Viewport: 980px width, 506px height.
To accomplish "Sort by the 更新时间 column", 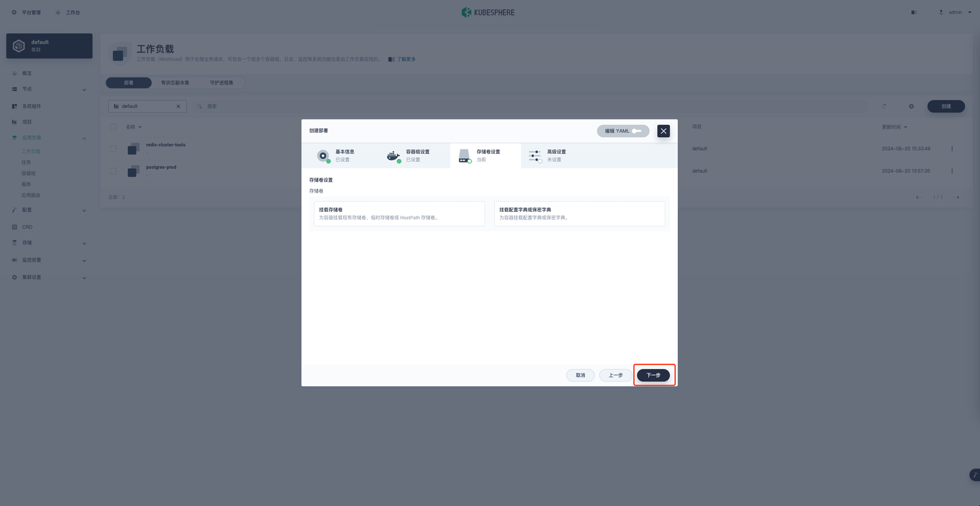I will click(894, 127).
